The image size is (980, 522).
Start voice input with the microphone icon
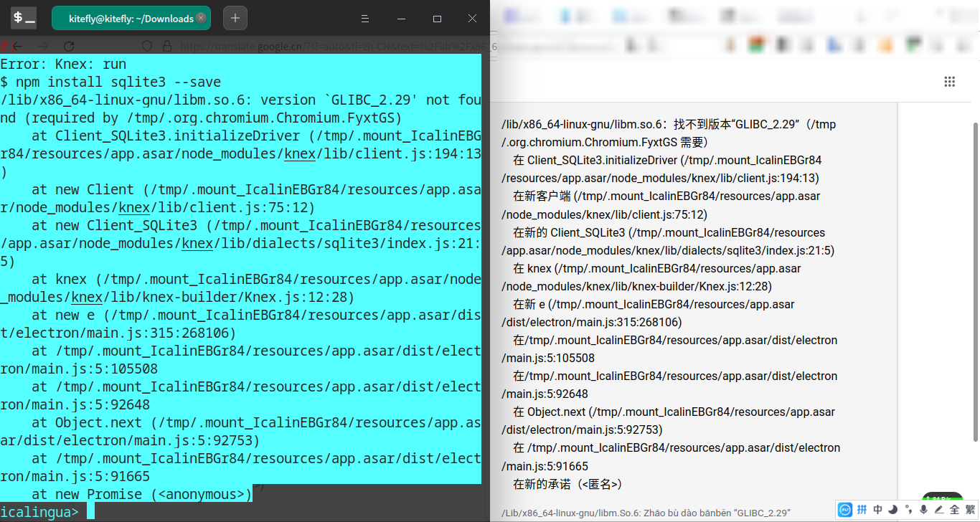[923, 510]
